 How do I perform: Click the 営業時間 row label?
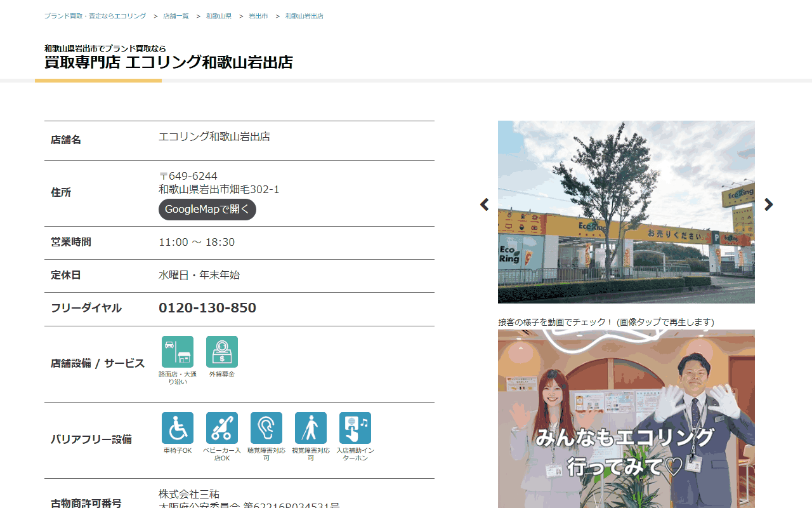coord(71,242)
